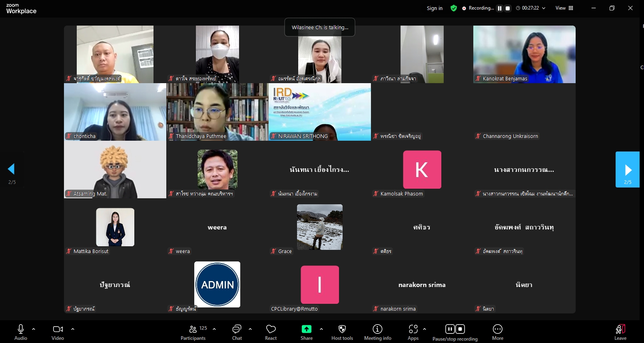Click muted mic icon beside Kamolsak Phasom
Viewport: 644px width, 343px height.
coord(376,194)
